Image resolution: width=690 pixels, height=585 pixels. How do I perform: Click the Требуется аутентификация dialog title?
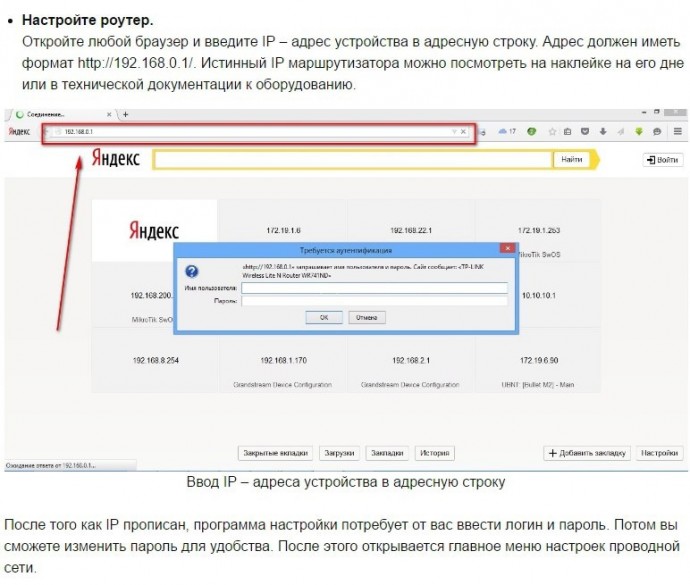(x=345, y=250)
